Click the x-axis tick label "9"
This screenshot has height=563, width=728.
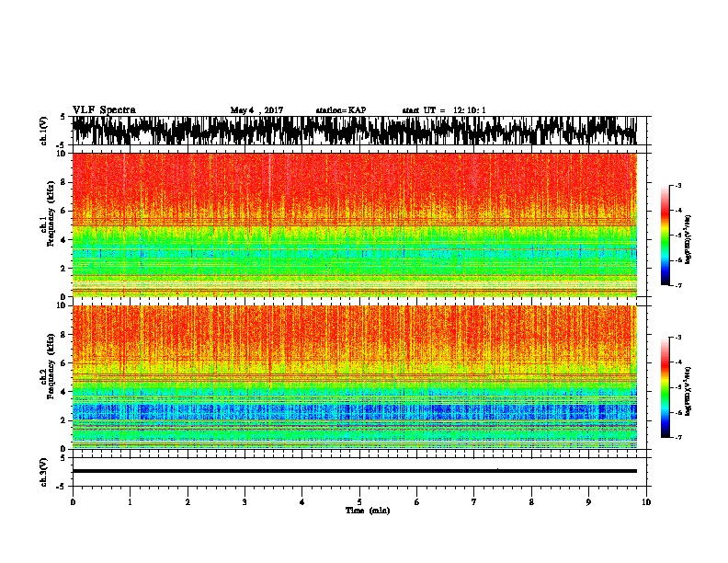coord(588,502)
